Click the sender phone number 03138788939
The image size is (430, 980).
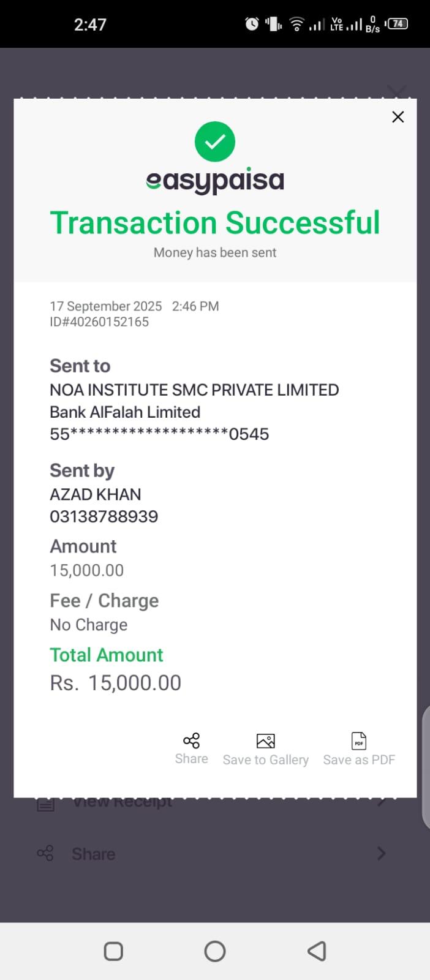point(104,516)
